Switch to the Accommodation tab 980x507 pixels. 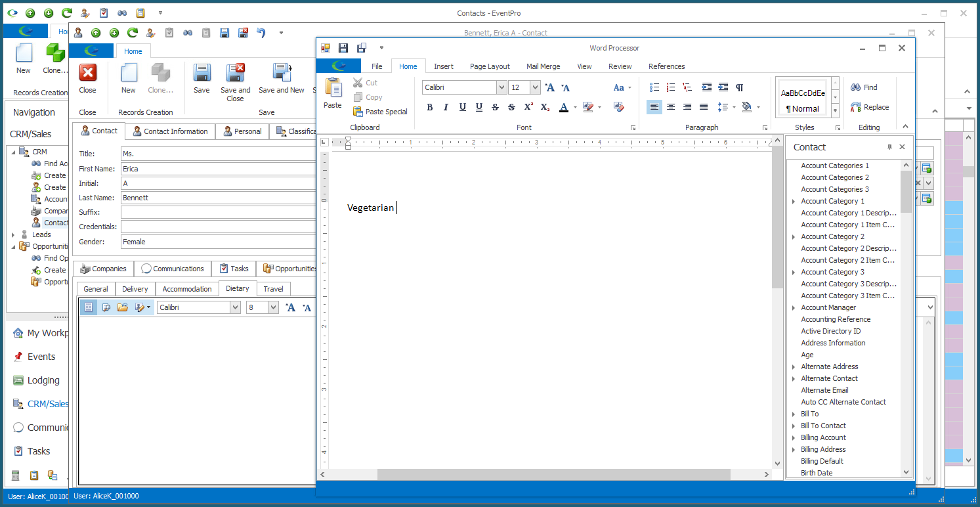187,289
